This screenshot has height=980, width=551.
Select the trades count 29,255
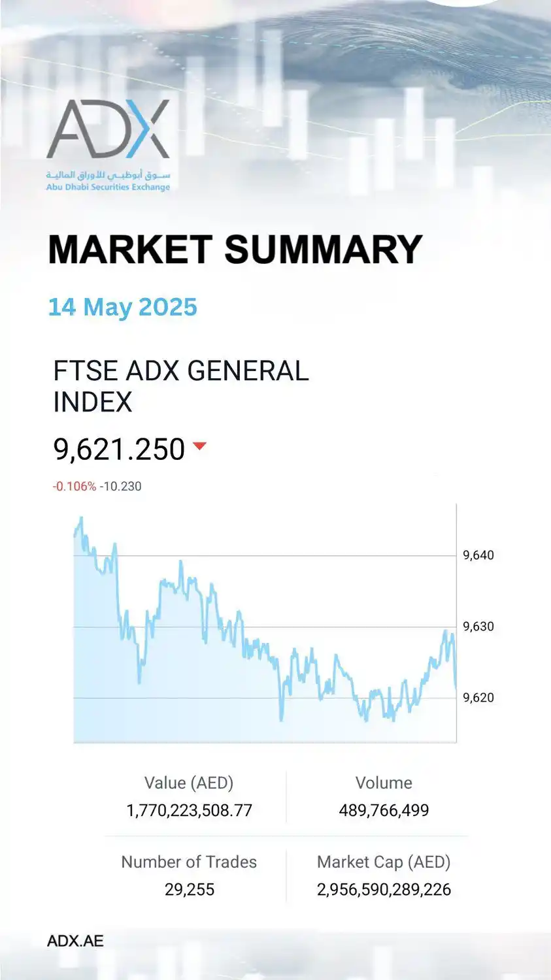click(x=189, y=890)
